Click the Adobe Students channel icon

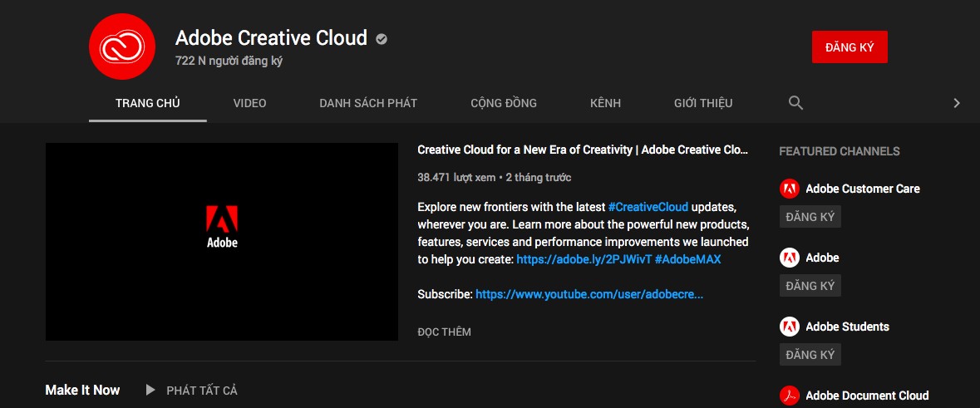point(790,326)
